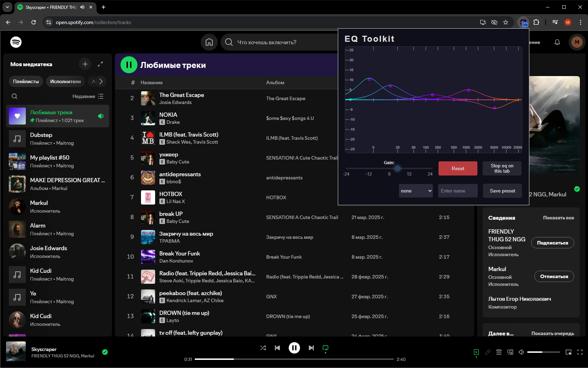Open the EQ Toolkit extension icon

click(524, 22)
